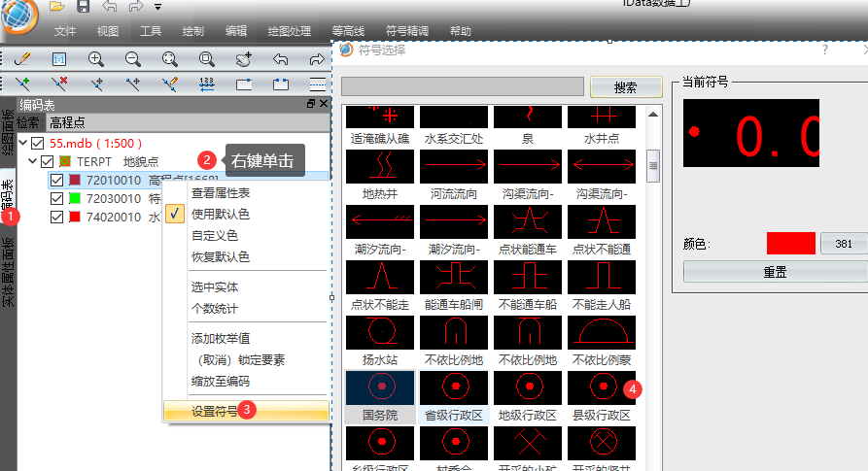
Task: Click the 1:1 scale view icon
Action: click(59, 59)
